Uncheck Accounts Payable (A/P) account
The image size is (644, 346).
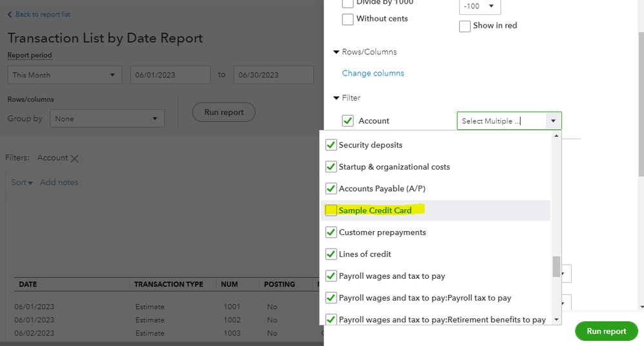pos(331,188)
